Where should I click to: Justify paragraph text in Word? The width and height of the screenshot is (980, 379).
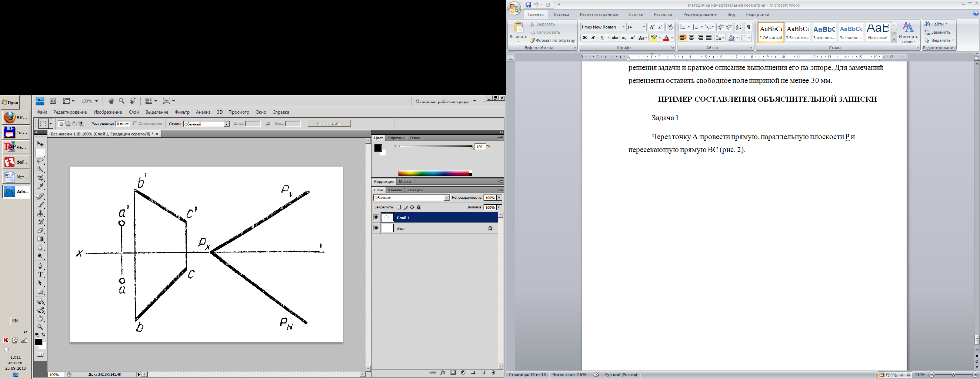709,38
